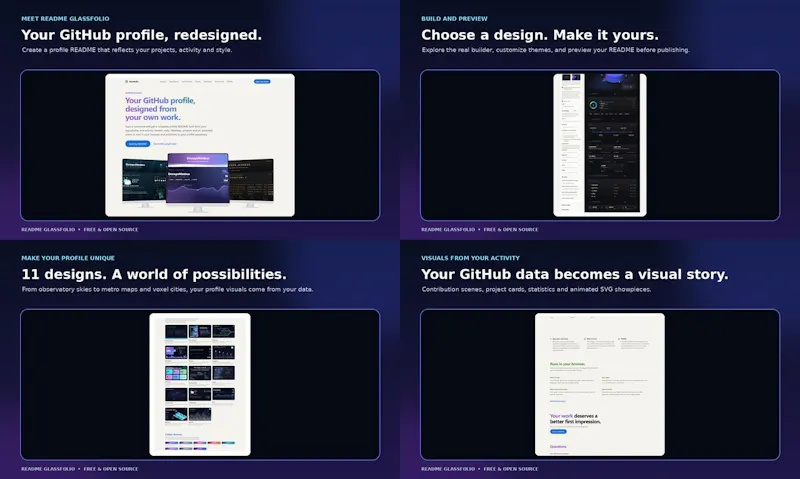Click the text link beside the blue hero button

point(165,144)
